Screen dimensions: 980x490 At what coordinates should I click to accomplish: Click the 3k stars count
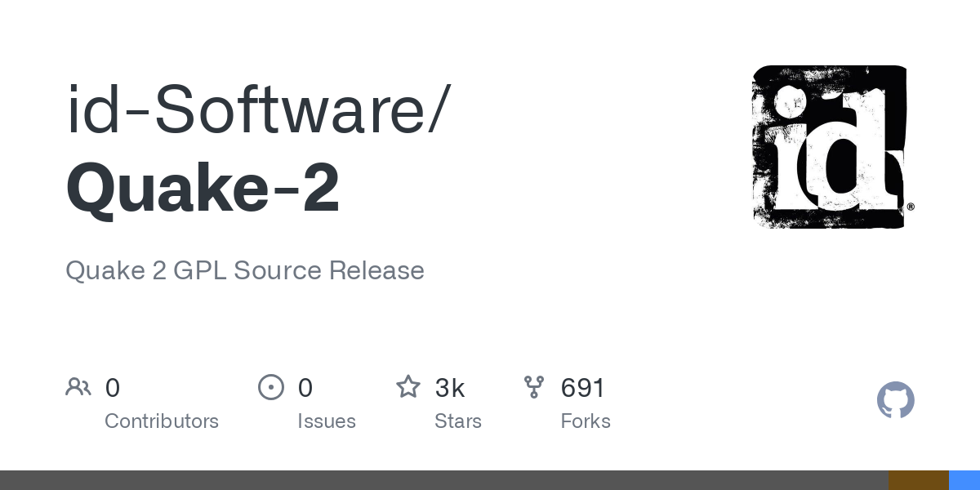tap(450, 388)
